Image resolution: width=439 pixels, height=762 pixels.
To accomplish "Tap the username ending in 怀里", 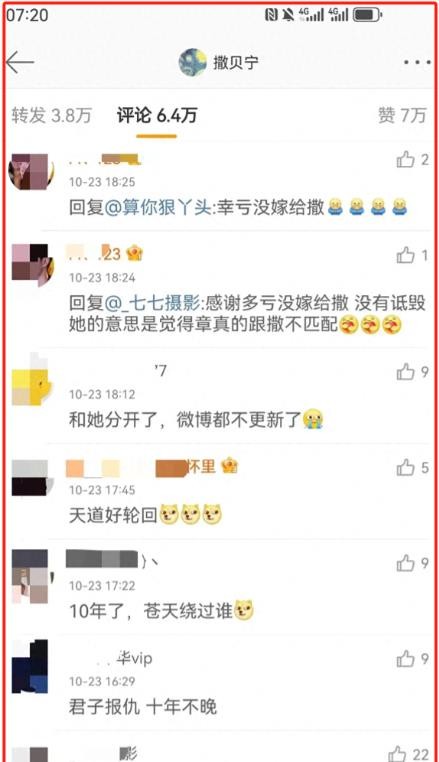I will click(x=152, y=468).
